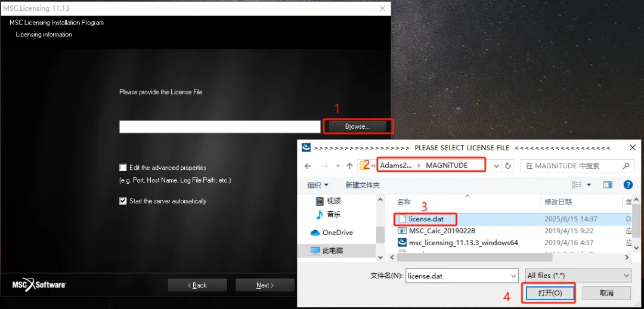Close the select license file dialog
This screenshot has height=309, width=644.
tap(632, 148)
